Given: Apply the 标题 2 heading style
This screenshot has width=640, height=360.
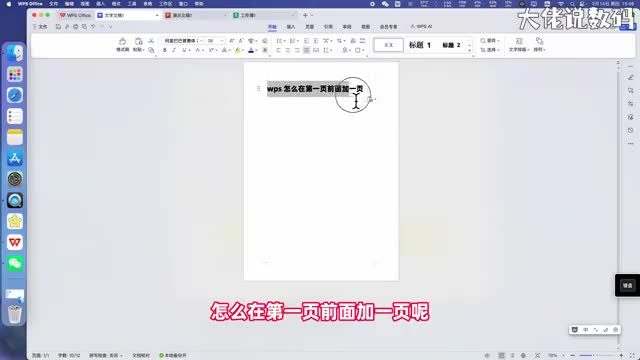Looking at the screenshot, I should pos(451,45).
